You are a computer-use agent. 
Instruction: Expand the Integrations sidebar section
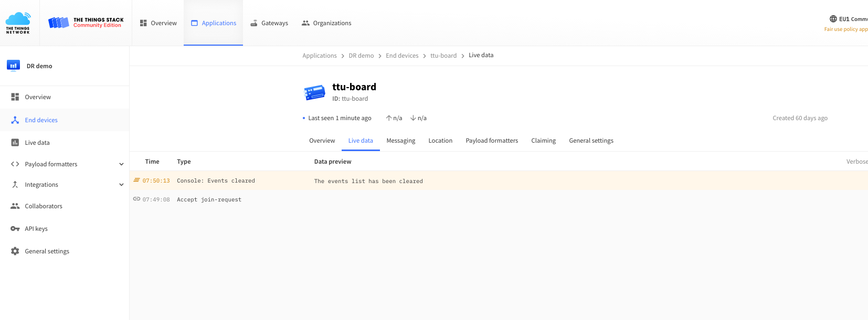coord(121,185)
